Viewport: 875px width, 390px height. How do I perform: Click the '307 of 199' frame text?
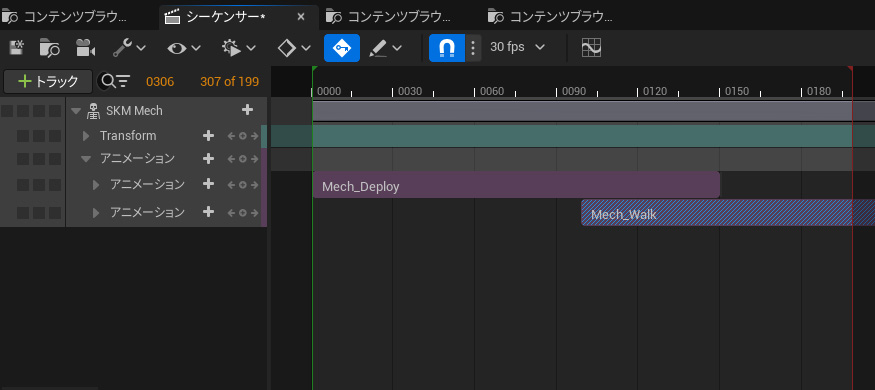coord(229,82)
